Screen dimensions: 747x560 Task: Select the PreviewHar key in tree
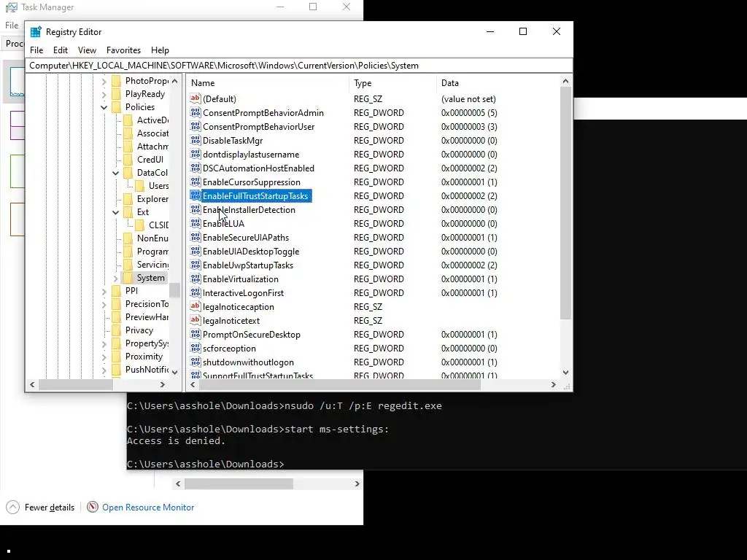(147, 317)
